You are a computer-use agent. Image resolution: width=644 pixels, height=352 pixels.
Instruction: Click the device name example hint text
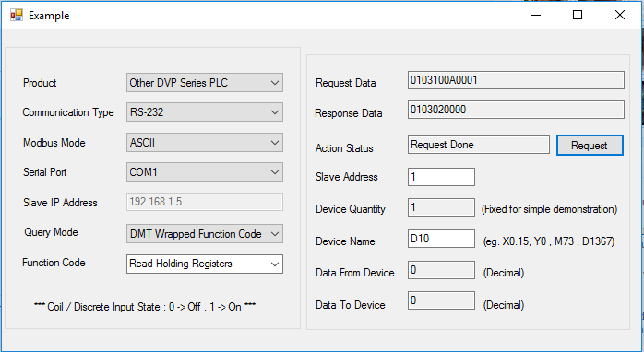click(549, 241)
